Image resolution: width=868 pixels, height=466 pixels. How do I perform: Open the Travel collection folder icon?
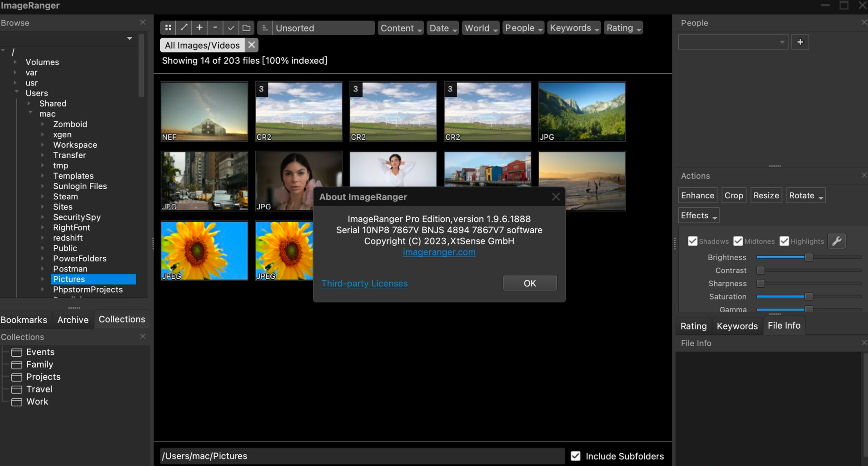[x=16, y=390]
